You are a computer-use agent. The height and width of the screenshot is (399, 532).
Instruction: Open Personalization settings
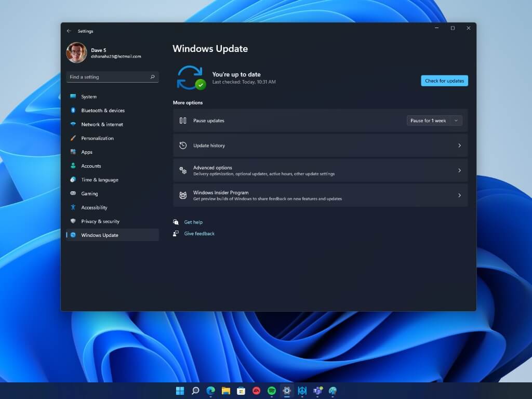pyautogui.click(x=112, y=138)
